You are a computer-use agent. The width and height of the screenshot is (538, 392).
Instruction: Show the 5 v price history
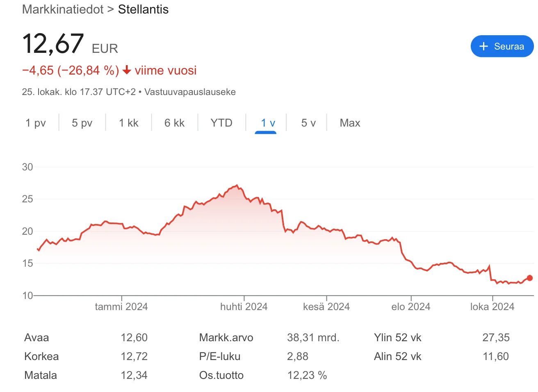pos(308,123)
